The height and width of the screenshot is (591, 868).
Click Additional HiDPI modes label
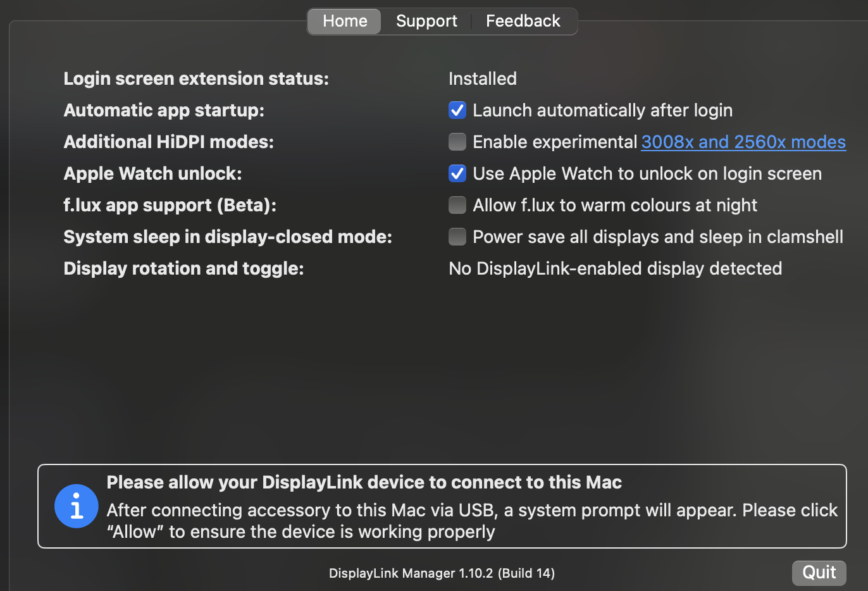click(168, 142)
